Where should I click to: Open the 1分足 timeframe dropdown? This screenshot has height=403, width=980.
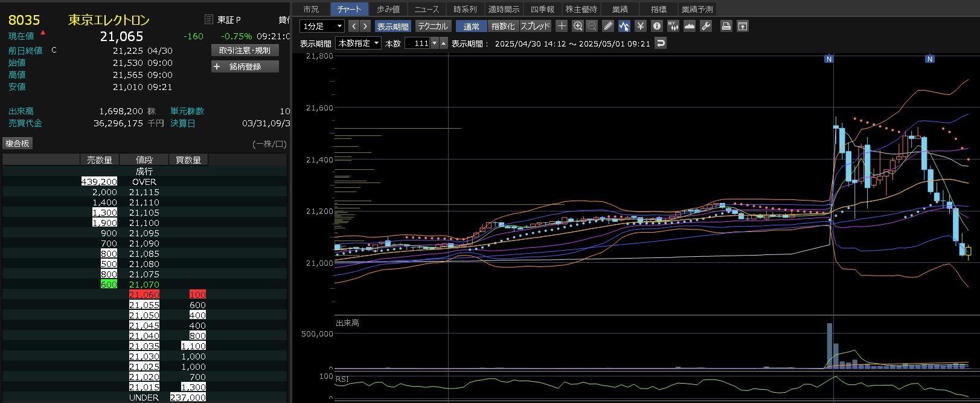(322, 26)
